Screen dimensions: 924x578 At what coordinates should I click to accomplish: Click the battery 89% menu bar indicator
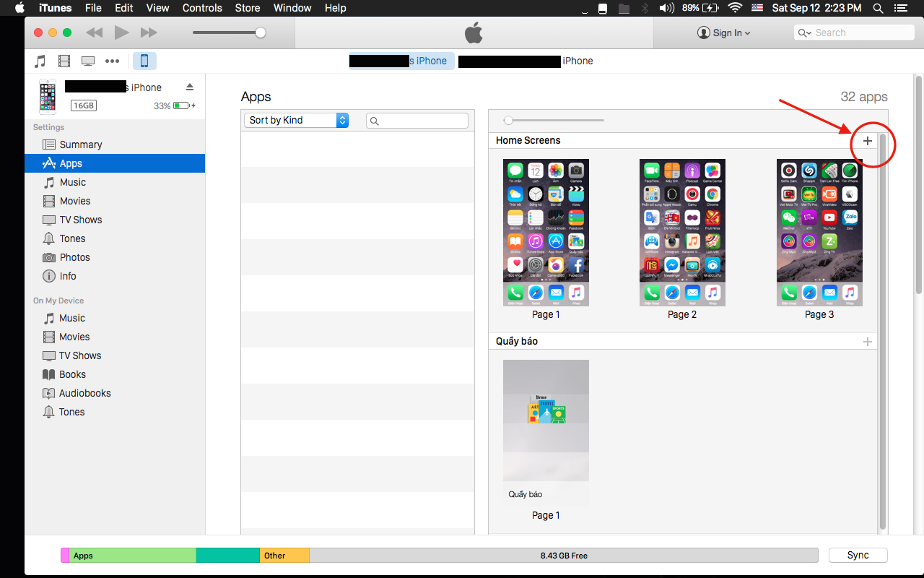coord(700,8)
